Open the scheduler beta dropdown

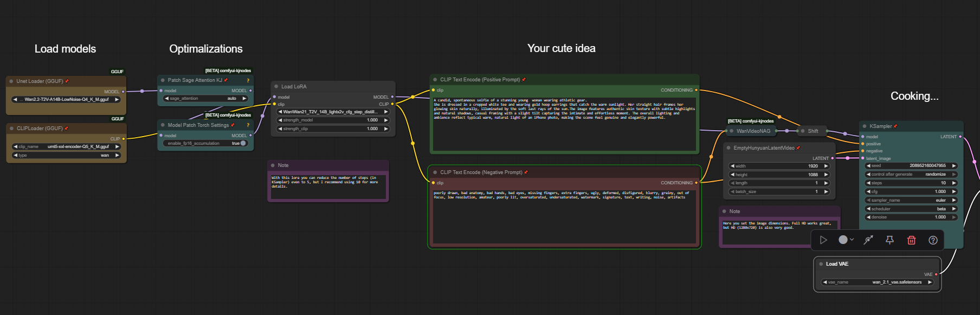tap(911, 209)
